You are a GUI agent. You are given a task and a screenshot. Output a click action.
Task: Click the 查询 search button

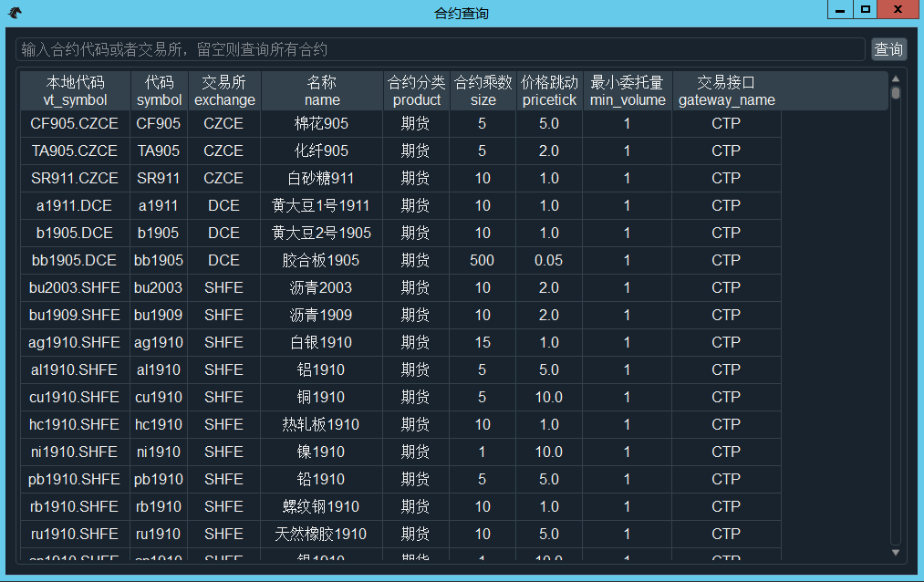[x=888, y=49]
